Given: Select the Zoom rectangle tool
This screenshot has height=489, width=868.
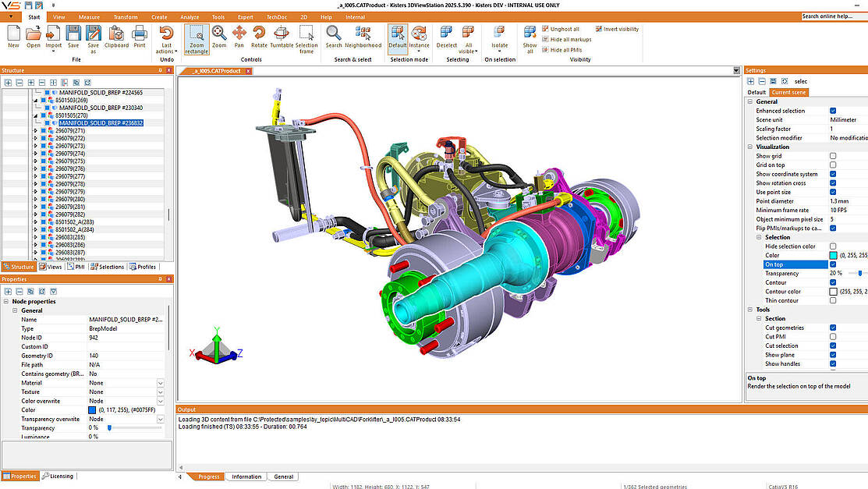Looking at the screenshot, I should 197,37.
